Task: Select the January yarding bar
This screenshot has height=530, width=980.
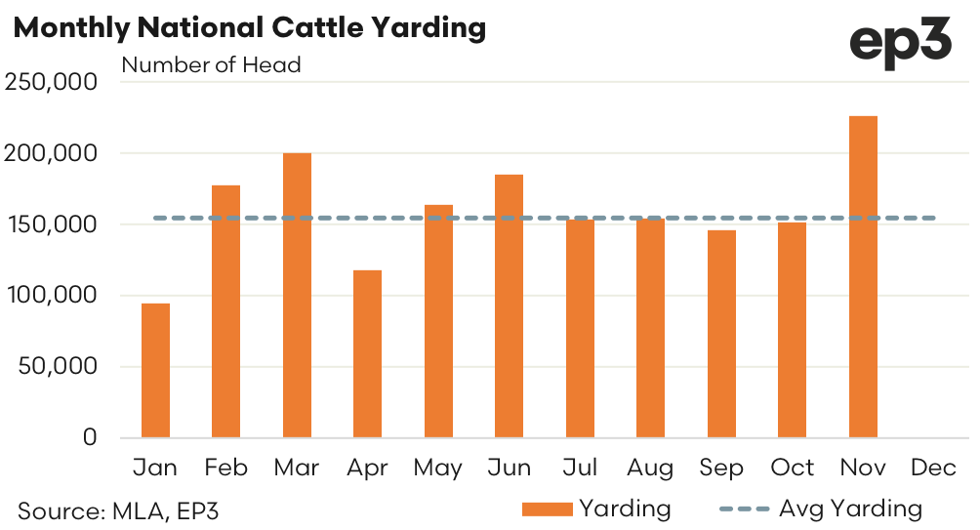Action: [x=155, y=370]
